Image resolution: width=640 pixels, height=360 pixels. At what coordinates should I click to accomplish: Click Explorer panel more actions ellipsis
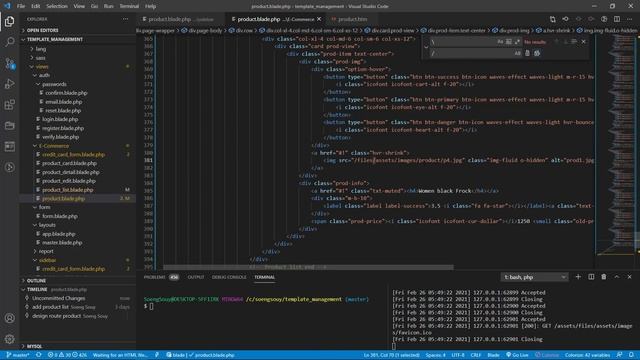[125, 19]
